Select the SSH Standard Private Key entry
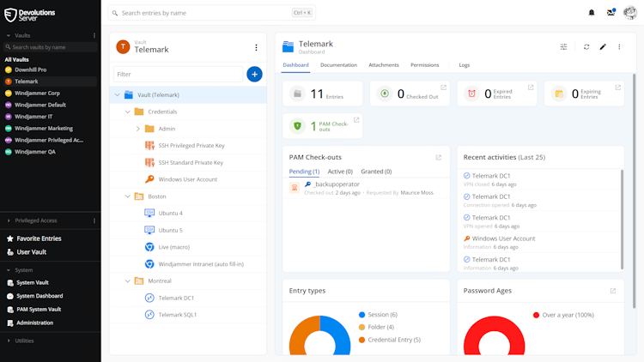The image size is (644, 362). [188, 162]
